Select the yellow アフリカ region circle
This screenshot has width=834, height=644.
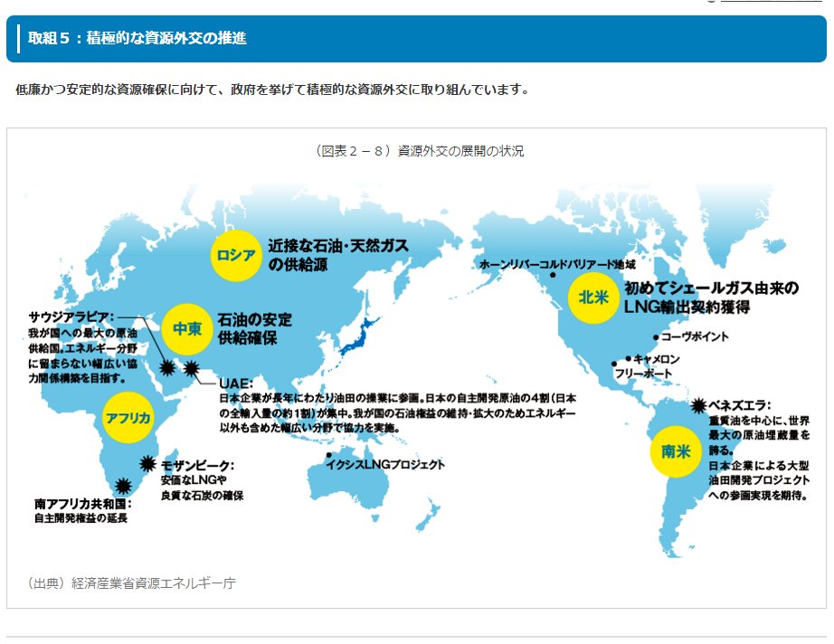128,417
